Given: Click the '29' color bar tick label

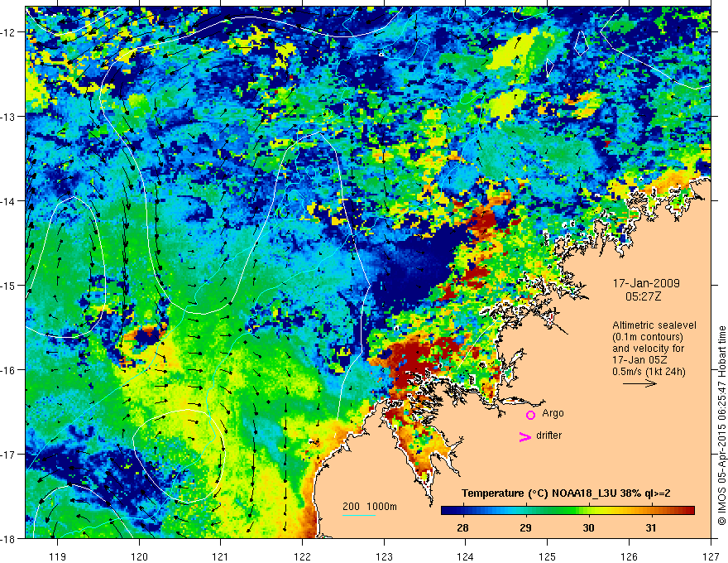Looking at the screenshot, I should tap(525, 527).
